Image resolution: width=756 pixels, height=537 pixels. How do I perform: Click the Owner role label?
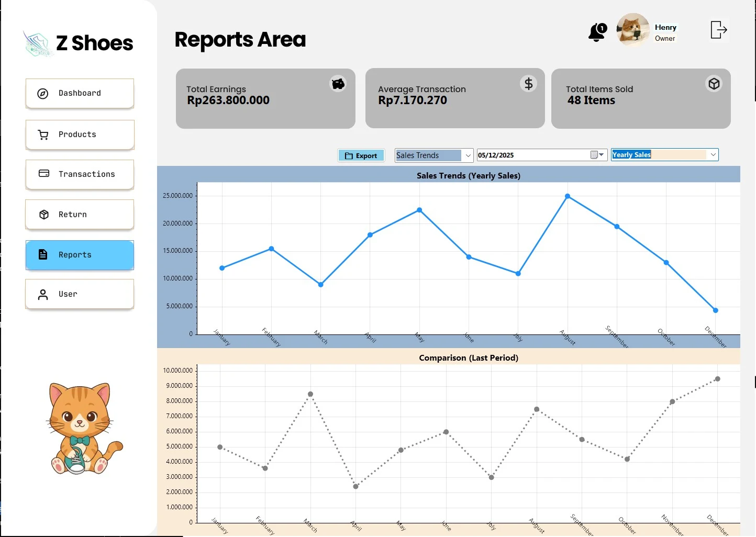point(665,38)
